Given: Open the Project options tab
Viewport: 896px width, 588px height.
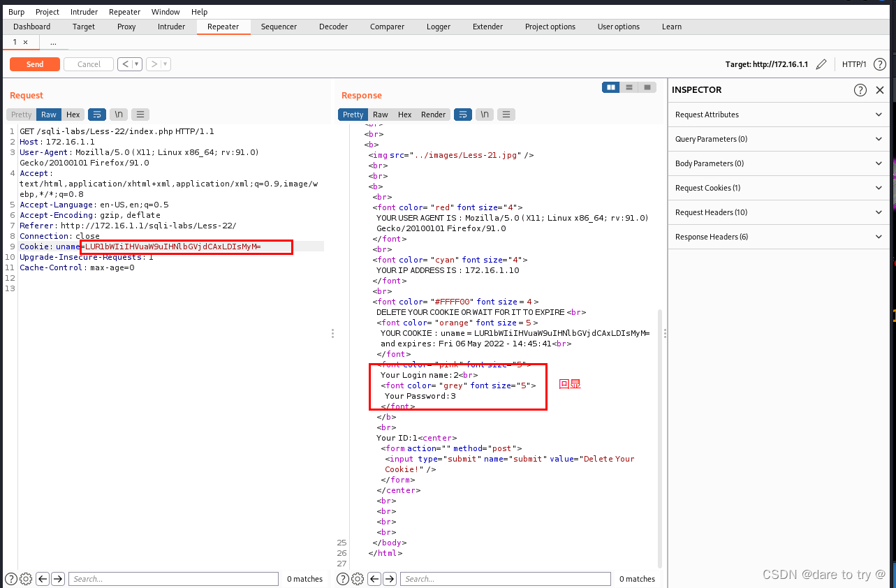Looking at the screenshot, I should [x=550, y=27].
